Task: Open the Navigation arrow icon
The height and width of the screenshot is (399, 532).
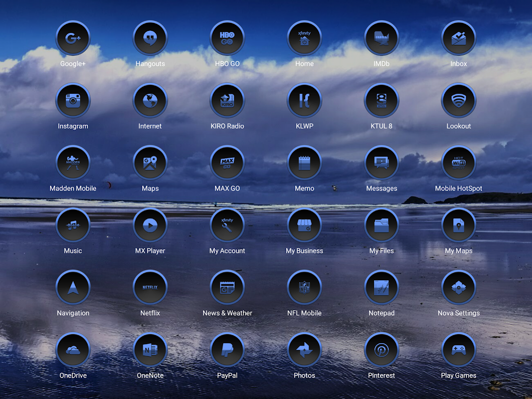Action: tap(73, 288)
